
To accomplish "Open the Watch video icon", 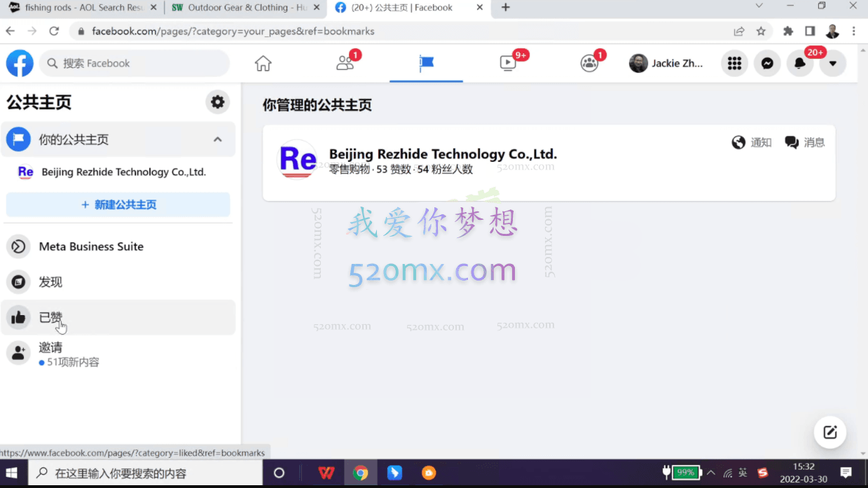I will click(508, 63).
